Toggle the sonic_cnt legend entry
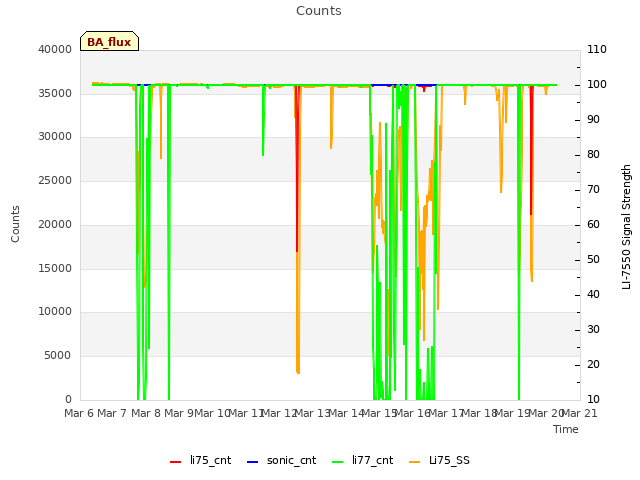640x480 pixels. point(281,460)
